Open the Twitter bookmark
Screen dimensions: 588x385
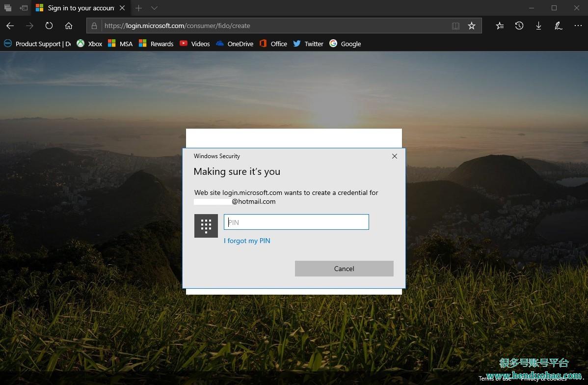[x=308, y=44]
